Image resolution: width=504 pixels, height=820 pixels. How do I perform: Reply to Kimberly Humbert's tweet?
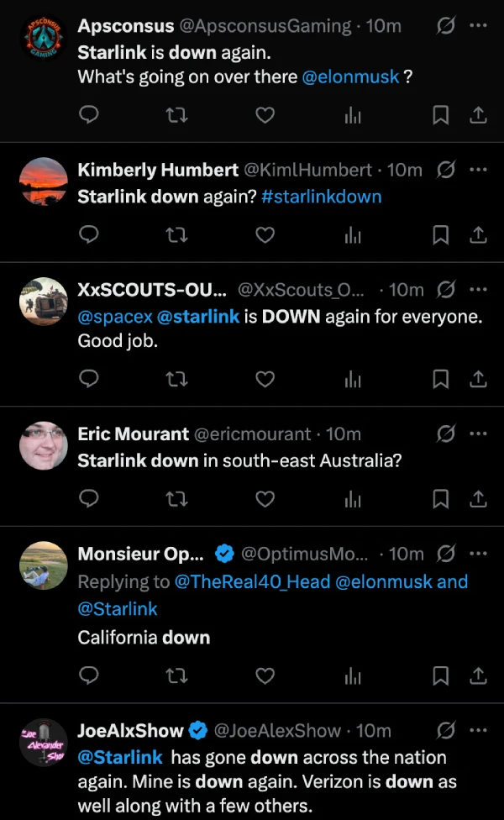click(89, 235)
